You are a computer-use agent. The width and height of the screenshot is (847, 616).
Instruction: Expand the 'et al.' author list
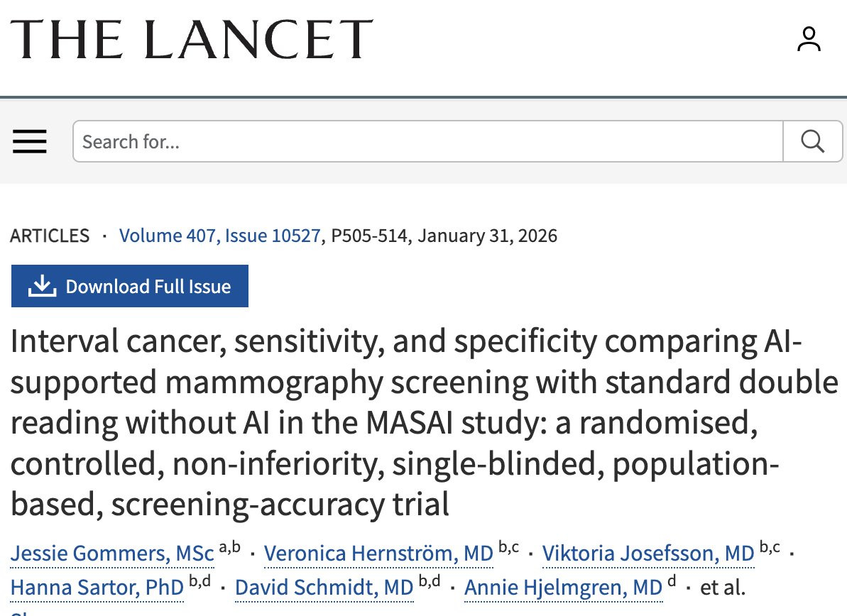[723, 588]
